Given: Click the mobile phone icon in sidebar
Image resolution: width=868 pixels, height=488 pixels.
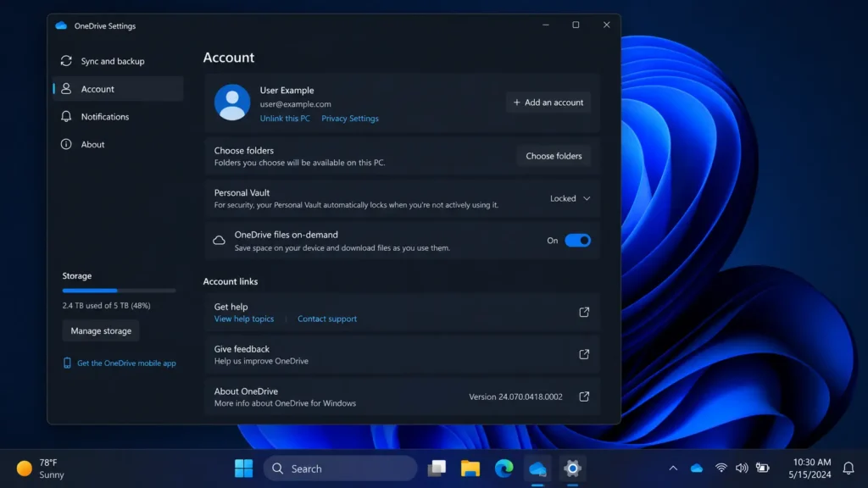Looking at the screenshot, I should [x=67, y=363].
